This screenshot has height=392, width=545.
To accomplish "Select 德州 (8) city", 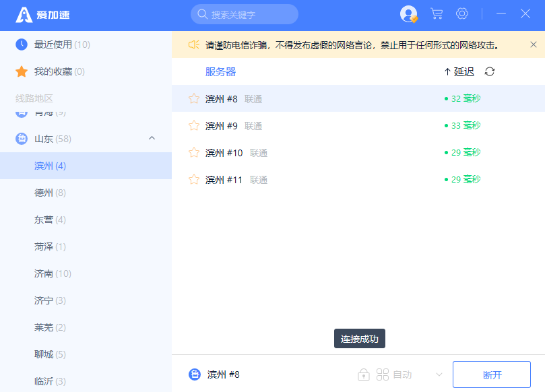I will pos(86,193).
